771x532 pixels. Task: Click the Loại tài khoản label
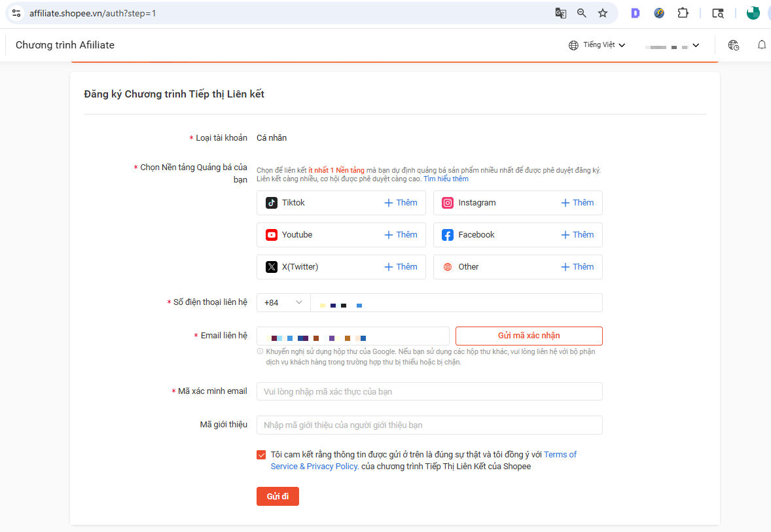tap(221, 137)
